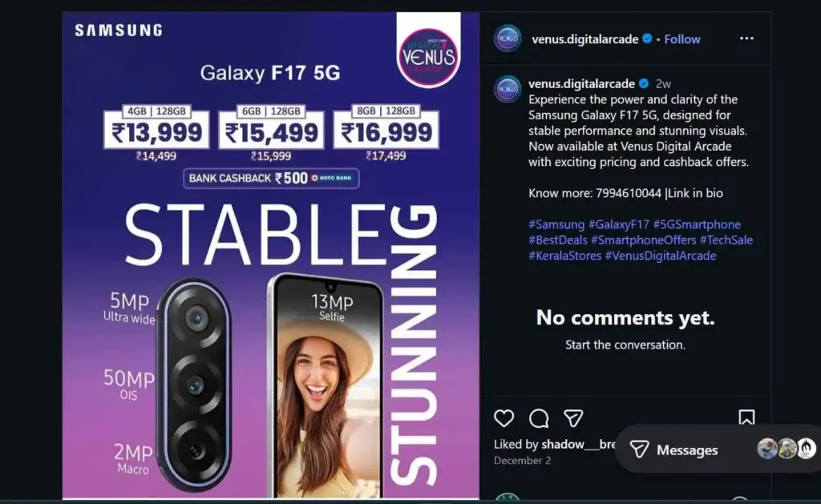Open the three-dot more options menu

[746, 38]
